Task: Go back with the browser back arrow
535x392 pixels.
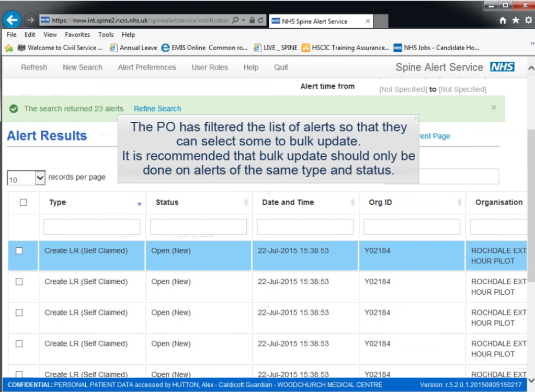Action: click(12, 20)
